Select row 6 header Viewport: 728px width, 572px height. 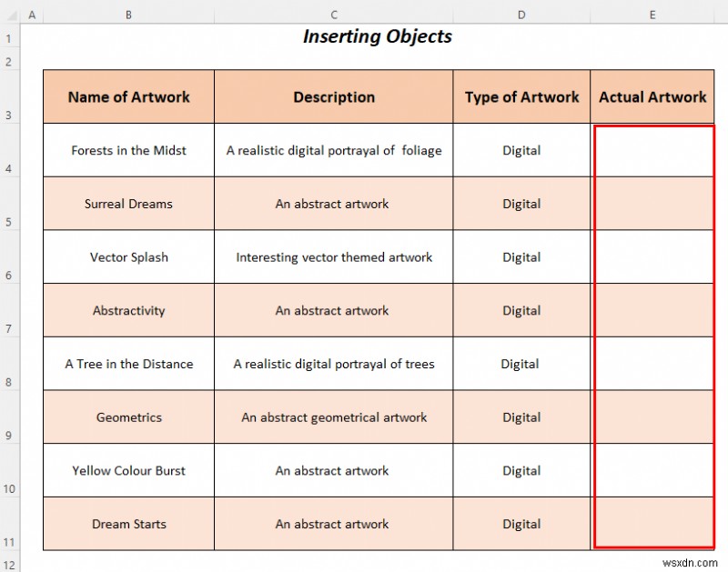tap(9, 256)
